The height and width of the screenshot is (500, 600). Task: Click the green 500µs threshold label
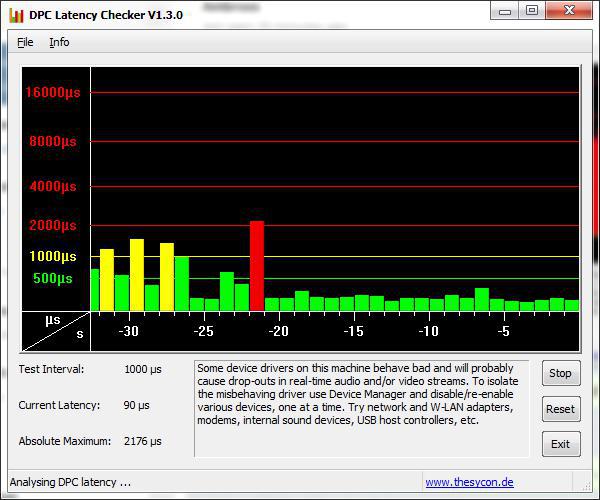52,278
